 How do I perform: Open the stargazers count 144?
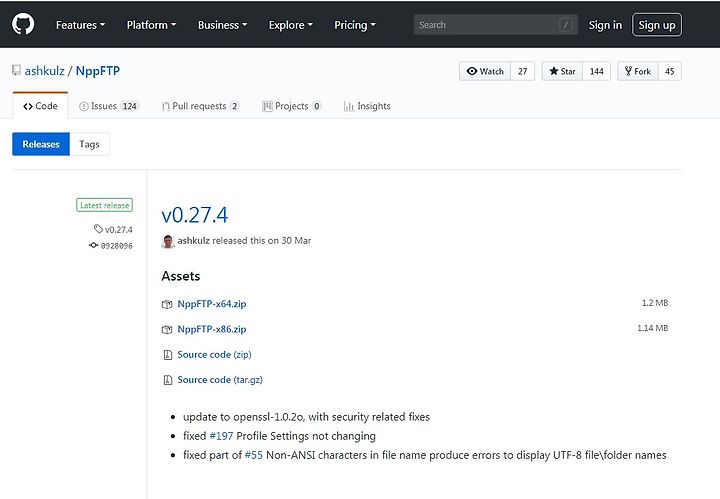click(x=596, y=71)
